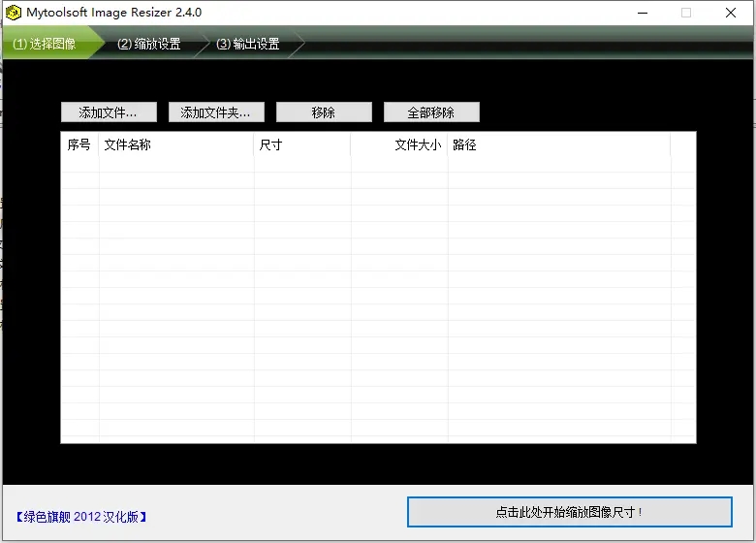The height and width of the screenshot is (543, 756).
Task: Start resizing with 点击此处开始缩放图像尺寸 button
Action: tap(569, 512)
